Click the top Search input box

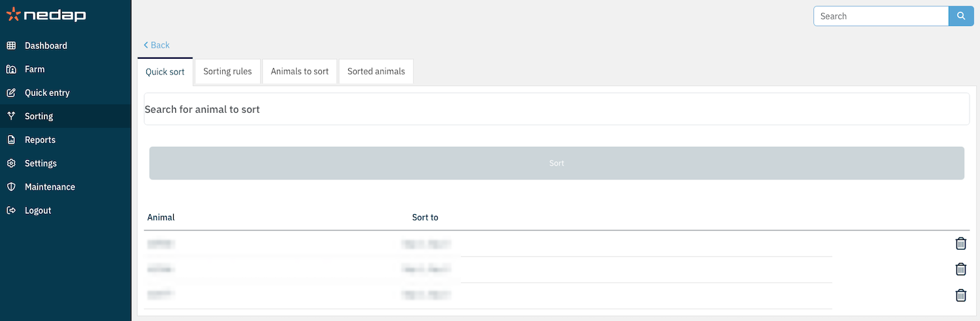pyautogui.click(x=880, y=16)
